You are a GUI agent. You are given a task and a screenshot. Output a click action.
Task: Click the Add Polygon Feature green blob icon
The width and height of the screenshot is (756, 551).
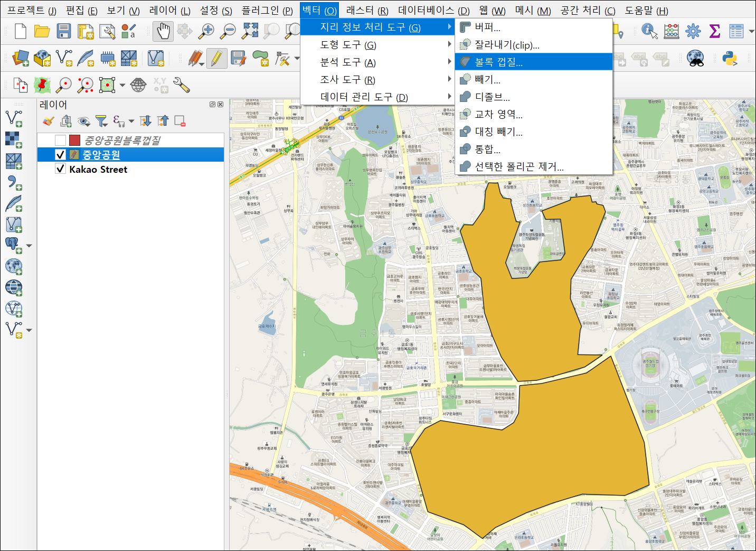click(261, 58)
